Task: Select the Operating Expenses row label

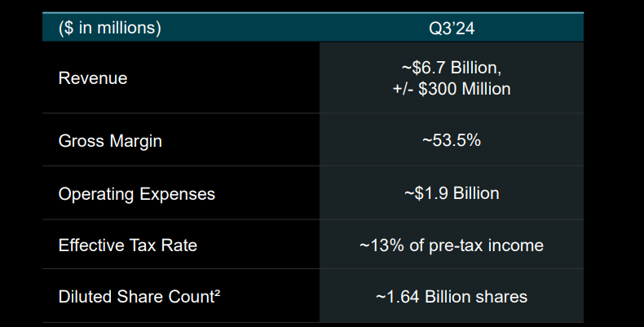Action: [x=137, y=193]
